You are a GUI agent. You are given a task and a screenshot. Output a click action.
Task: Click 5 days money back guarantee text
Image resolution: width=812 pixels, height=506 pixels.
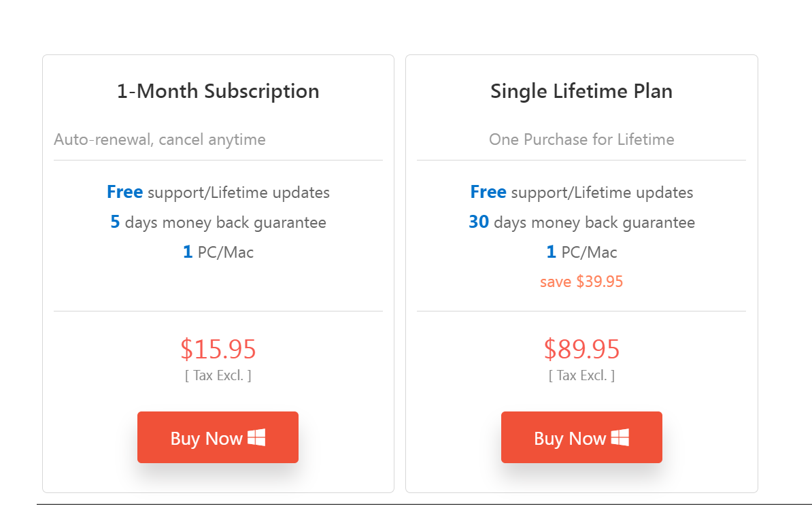218,222
